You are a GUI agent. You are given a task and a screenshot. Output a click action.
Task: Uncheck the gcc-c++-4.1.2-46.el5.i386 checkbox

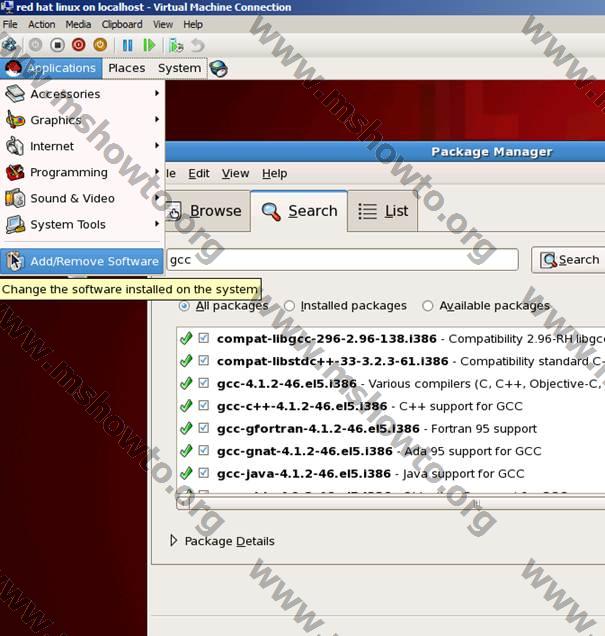(x=204, y=405)
